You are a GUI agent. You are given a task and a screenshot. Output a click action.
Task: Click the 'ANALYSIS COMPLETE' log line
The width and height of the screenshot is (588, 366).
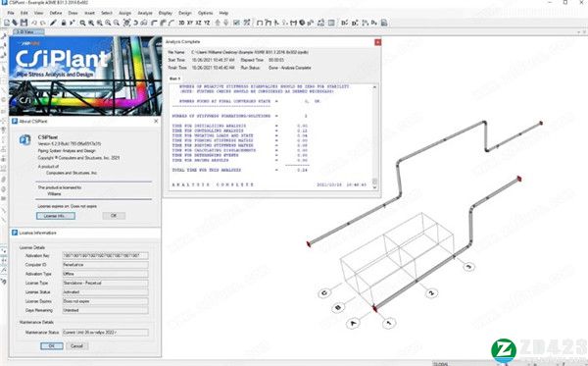click(x=213, y=184)
